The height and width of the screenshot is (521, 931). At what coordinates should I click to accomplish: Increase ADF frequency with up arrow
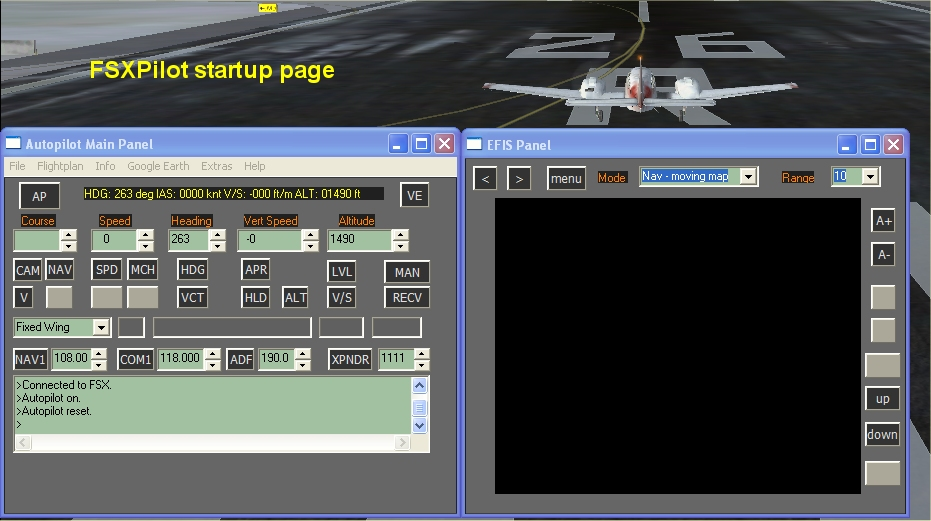[303, 354]
